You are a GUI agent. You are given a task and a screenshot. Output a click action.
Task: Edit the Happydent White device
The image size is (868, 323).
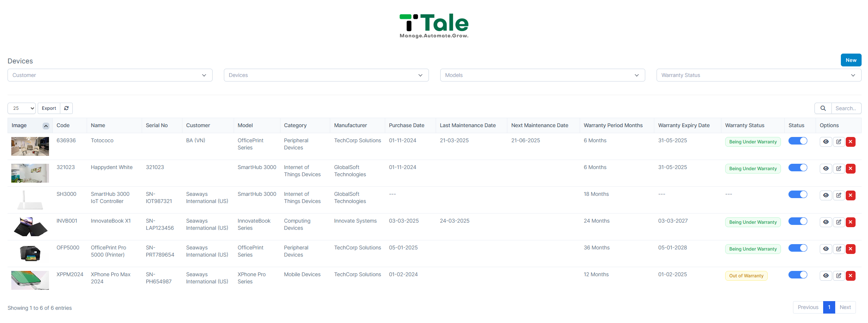[839, 169]
